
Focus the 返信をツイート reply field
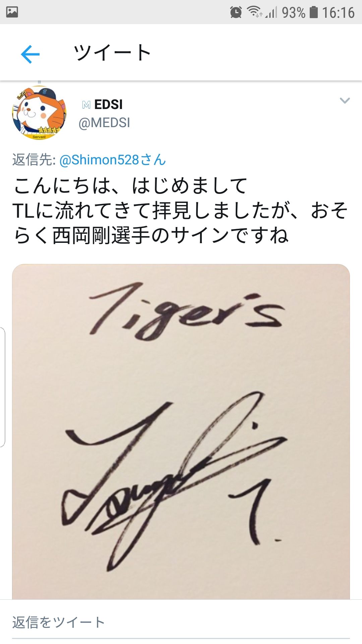click(181, 623)
